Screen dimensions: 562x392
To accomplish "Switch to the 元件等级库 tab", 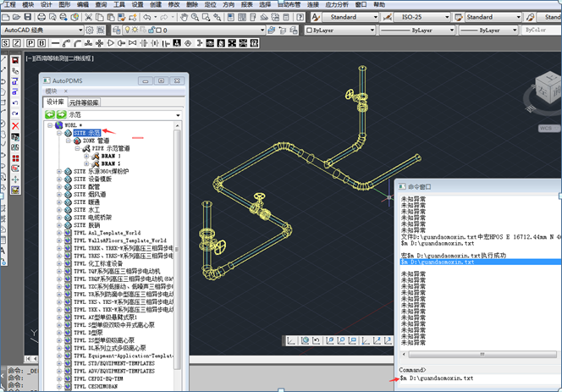I will point(84,102).
